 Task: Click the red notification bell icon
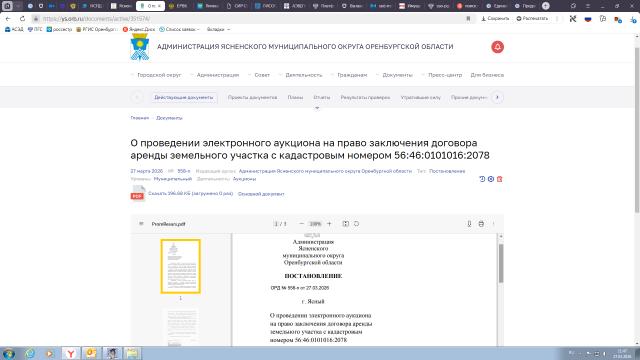497,47
